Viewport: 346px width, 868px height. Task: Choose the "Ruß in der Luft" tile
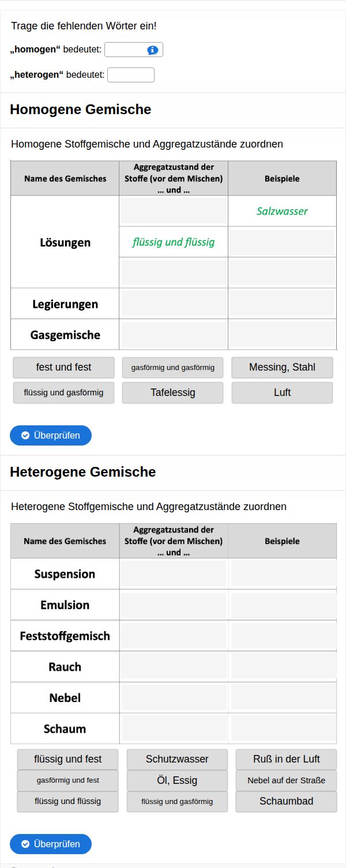(x=286, y=759)
